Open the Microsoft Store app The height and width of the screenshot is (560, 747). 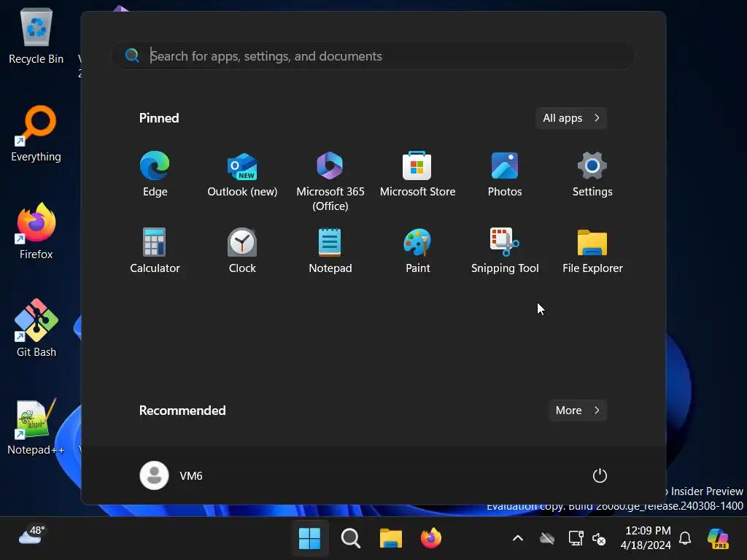pyautogui.click(x=417, y=174)
